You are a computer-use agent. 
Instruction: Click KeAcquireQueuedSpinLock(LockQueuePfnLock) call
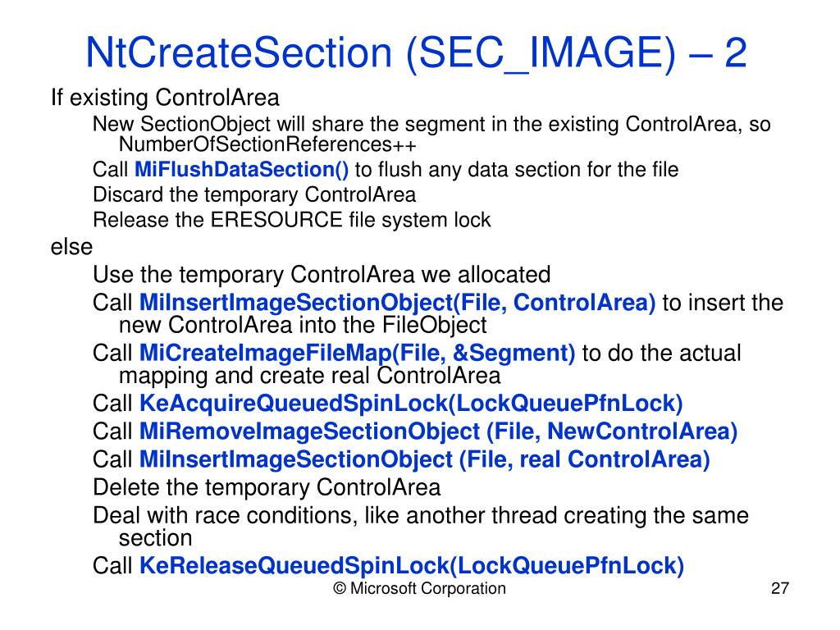tap(411, 403)
